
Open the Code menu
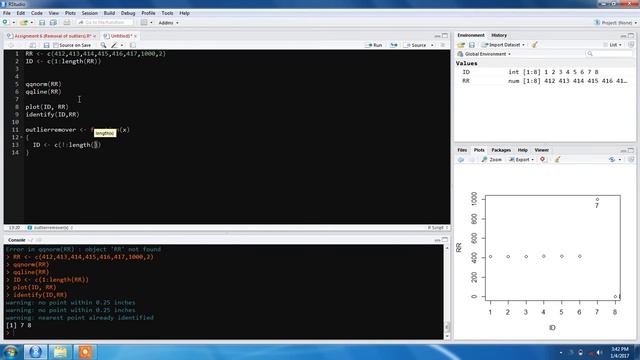pos(37,13)
